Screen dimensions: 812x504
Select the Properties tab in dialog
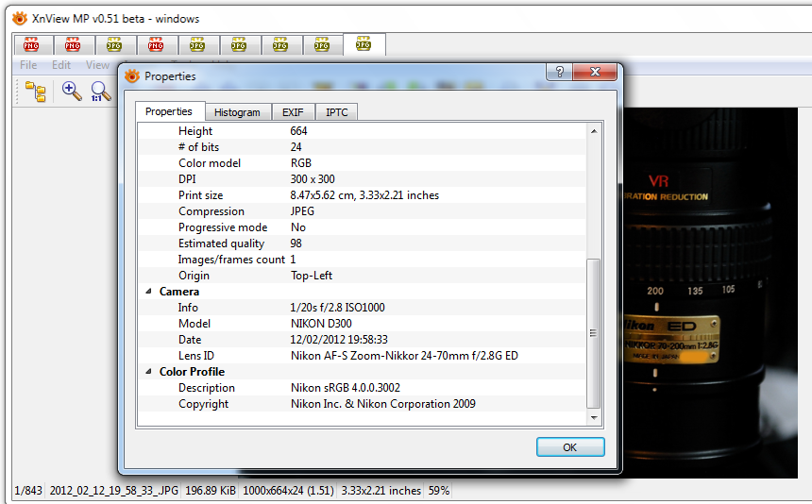[169, 111]
